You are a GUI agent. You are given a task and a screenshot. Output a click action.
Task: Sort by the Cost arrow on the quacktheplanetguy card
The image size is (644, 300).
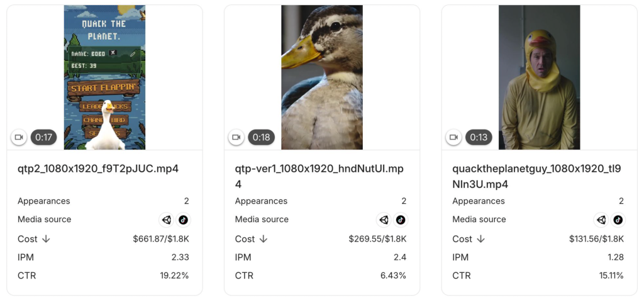tap(481, 239)
